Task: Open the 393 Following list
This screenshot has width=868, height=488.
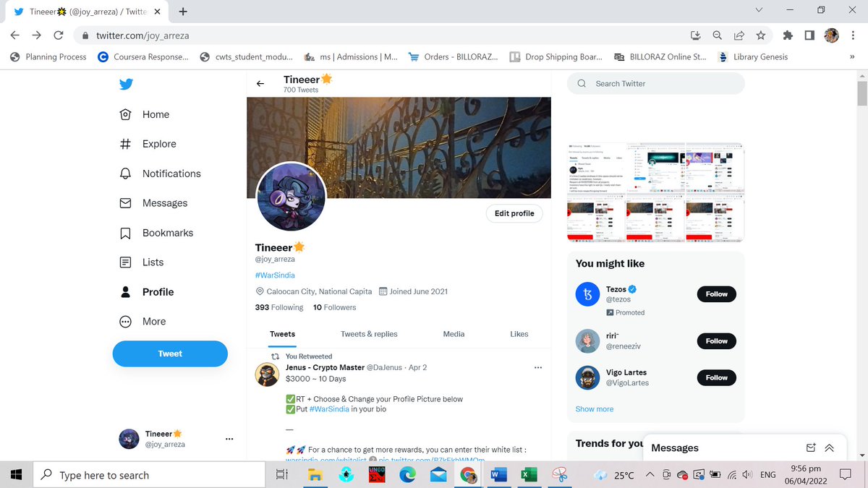Action: (279, 307)
